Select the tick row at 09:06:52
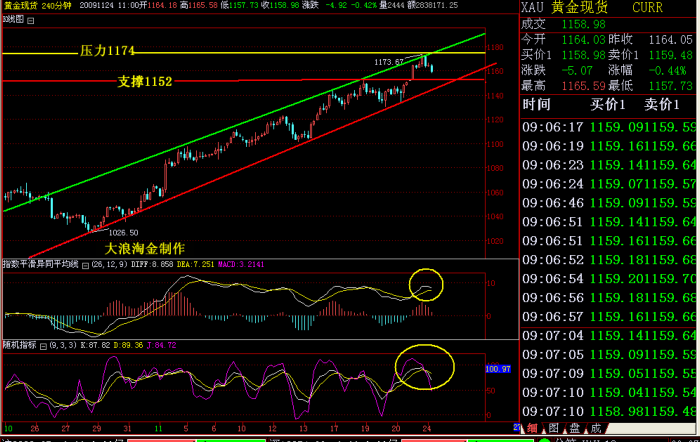This screenshot has width=700, height=442. (x=609, y=260)
